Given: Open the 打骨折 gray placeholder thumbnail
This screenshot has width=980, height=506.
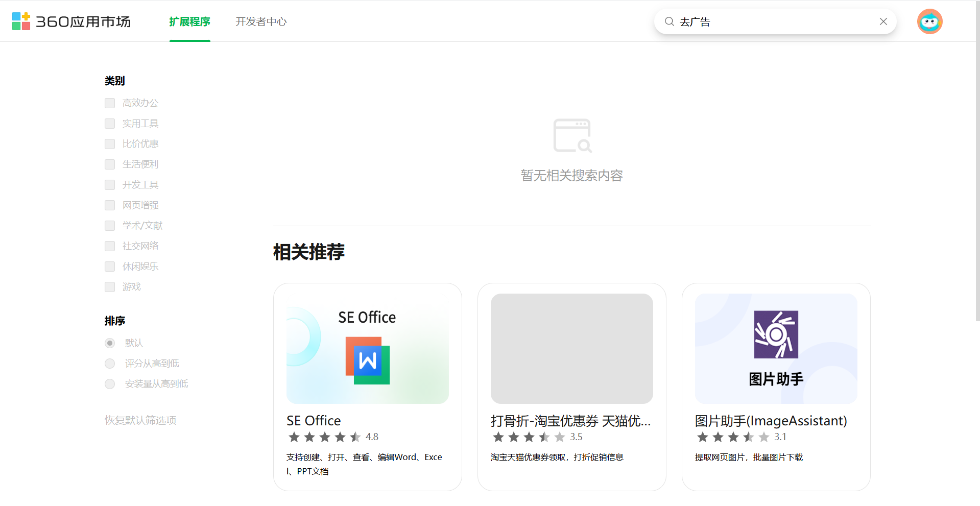Looking at the screenshot, I should click(x=572, y=349).
